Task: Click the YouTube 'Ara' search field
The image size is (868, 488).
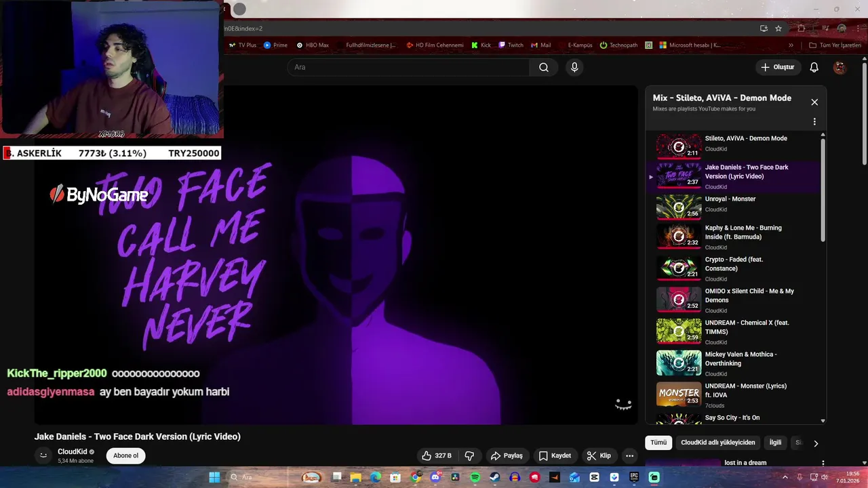Action: 408,67
